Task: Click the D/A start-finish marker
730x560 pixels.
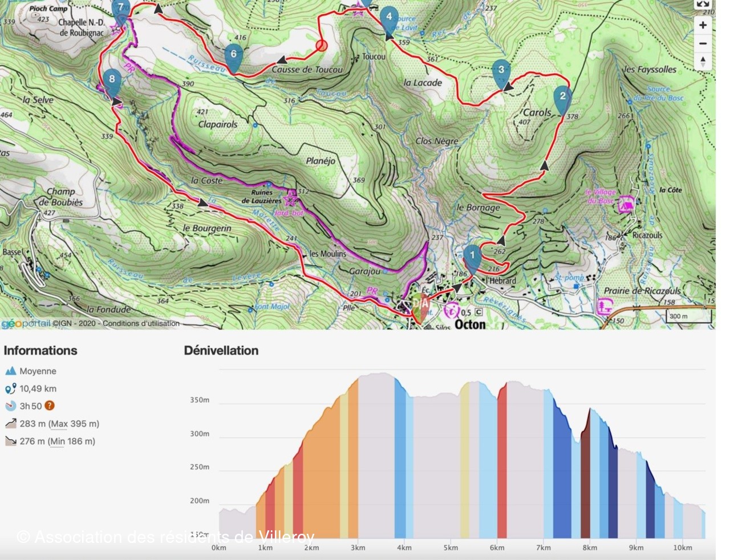Action: point(421,306)
